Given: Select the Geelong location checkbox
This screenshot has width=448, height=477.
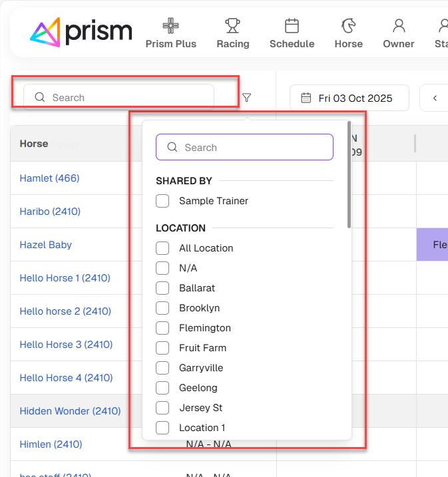Looking at the screenshot, I should (x=162, y=388).
